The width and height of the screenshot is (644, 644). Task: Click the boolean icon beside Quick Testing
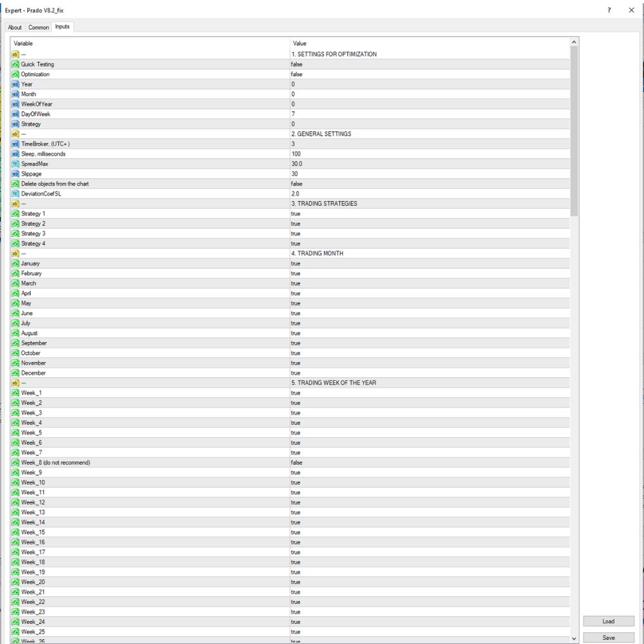(15, 64)
